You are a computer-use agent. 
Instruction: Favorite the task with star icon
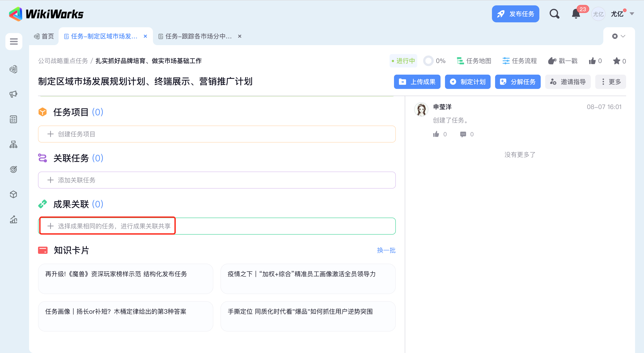[616, 61]
